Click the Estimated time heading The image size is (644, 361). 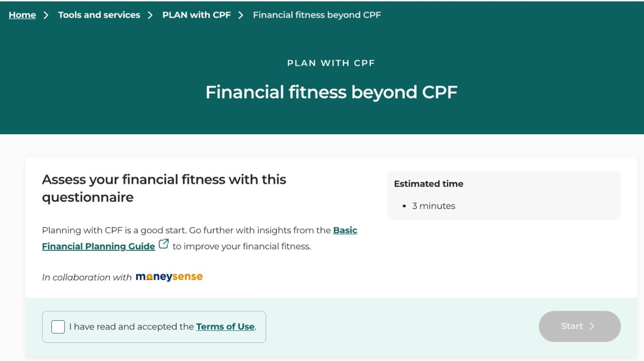click(x=429, y=184)
